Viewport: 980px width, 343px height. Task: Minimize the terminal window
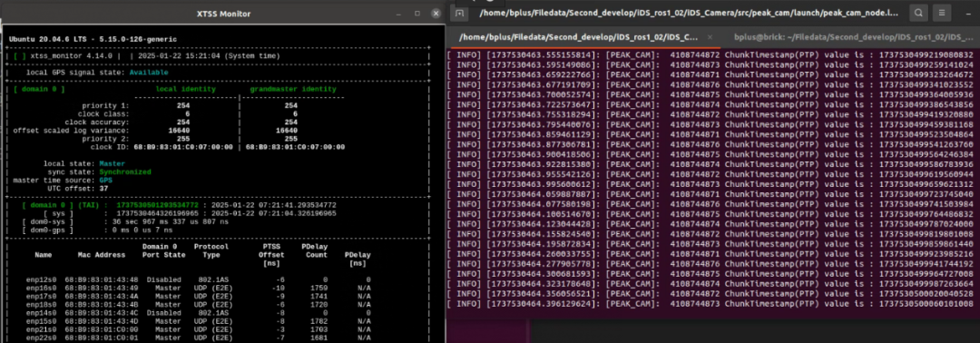(x=967, y=13)
